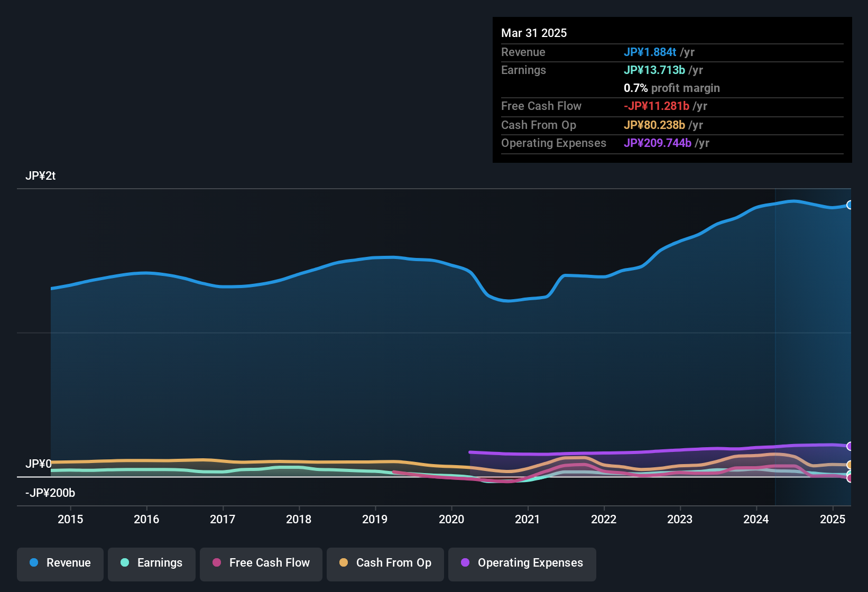Screen dimensions: 868x592
Task: Click the 0.7% profit margin text
Action: (672, 88)
